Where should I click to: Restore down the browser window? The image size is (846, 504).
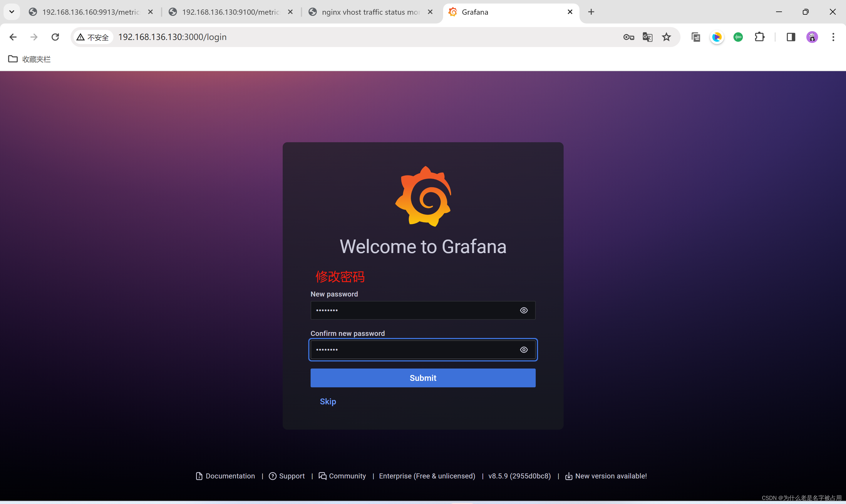[x=806, y=12]
